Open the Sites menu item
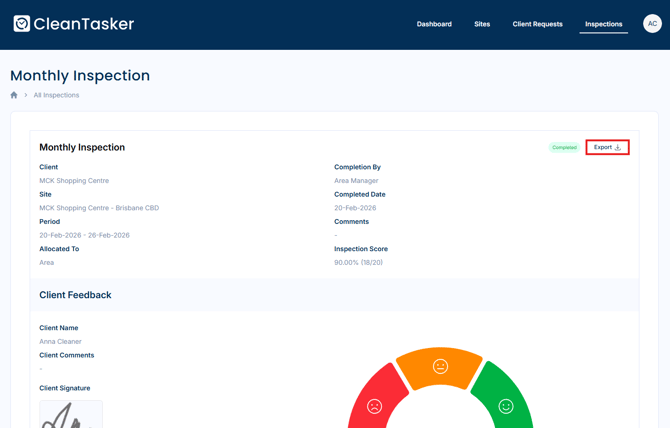This screenshot has height=428, width=670. click(x=482, y=24)
